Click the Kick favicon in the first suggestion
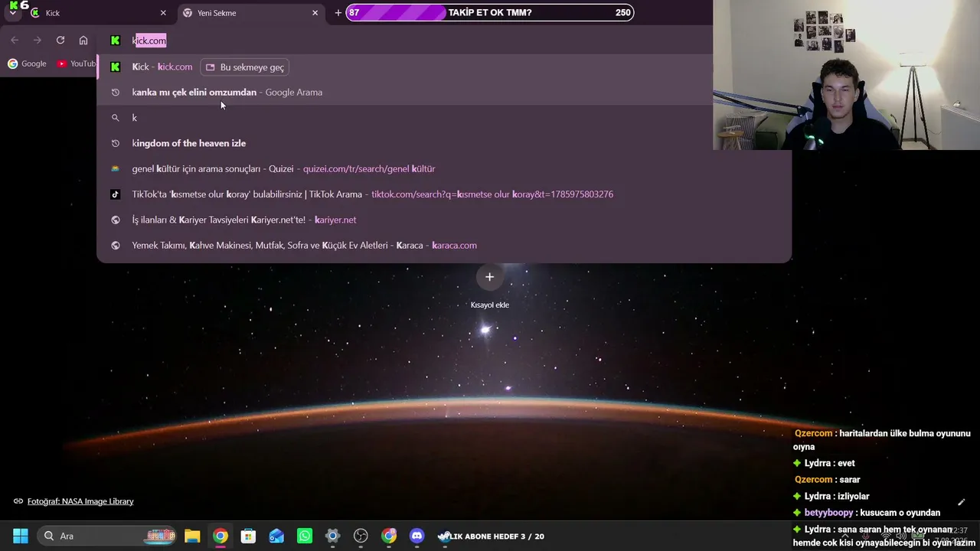This screenshot has width=980, height=551. pos(116,67)
